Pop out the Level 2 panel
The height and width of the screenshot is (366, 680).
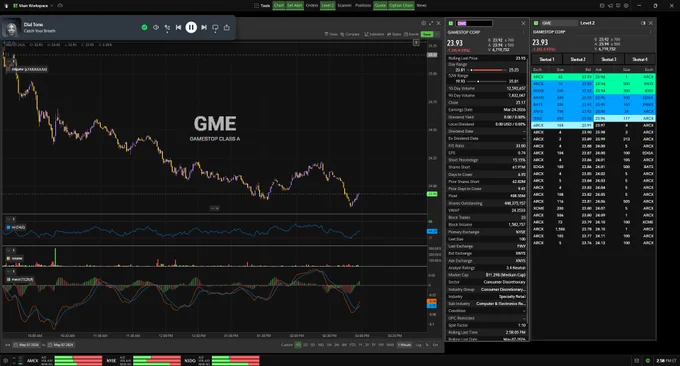click(643, 23)
